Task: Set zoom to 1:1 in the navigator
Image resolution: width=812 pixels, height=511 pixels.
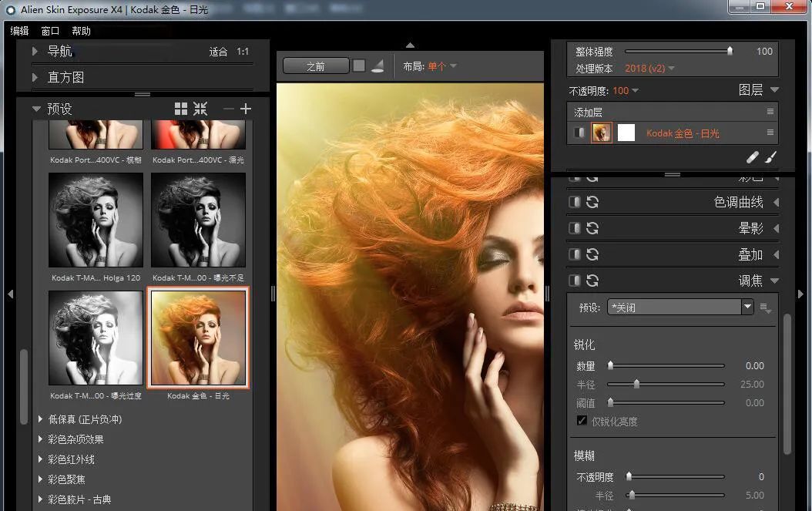Action: (x=243, y=52)
